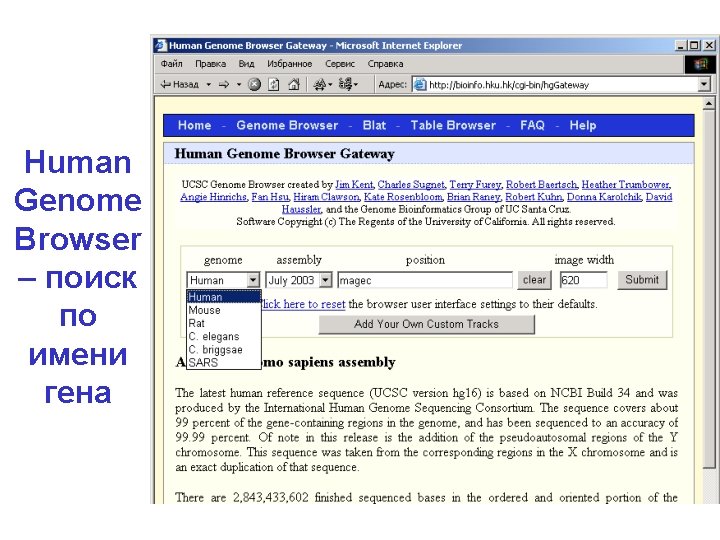Screen dimensions: 720x540
Task: Open Angie Hinrichs author link
Action: (214, 197)
